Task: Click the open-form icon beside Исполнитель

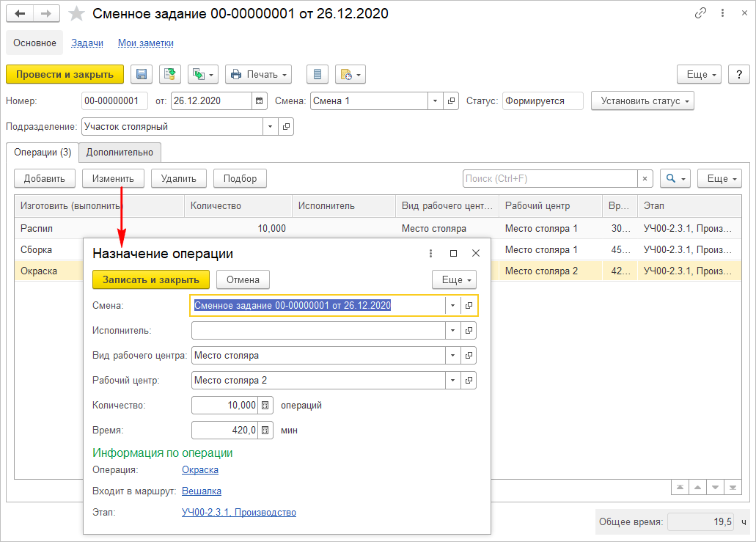Action: 469,331
